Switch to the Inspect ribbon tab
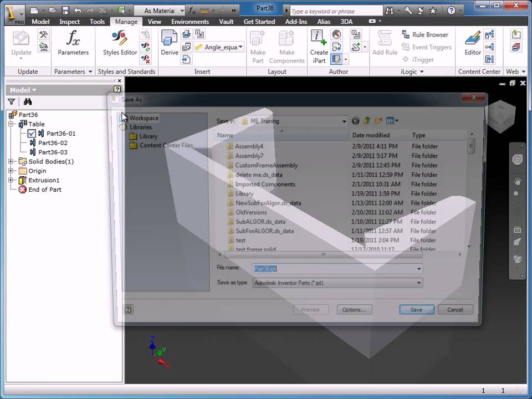Screen dimensions: 532x399 click(x=69, y=22)
